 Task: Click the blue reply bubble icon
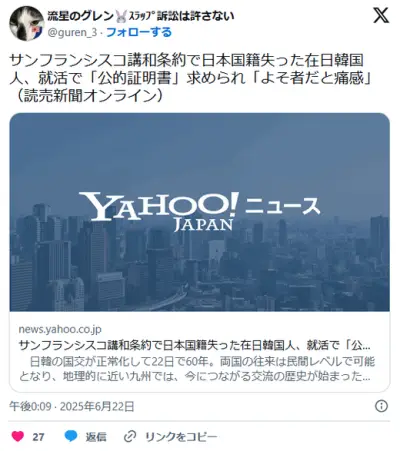pos(71,436)
